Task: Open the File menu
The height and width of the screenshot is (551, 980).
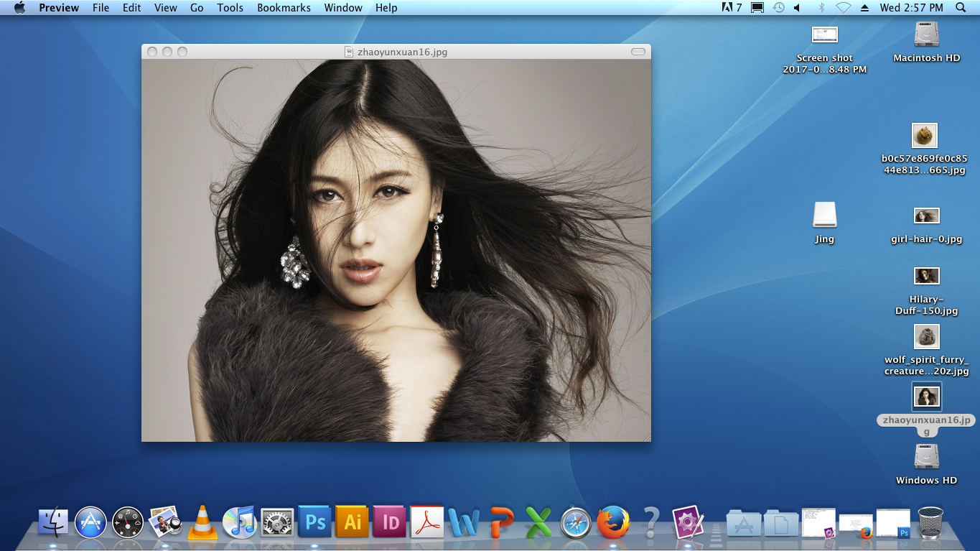Action: pyautogui.click(x=101, y=8)
